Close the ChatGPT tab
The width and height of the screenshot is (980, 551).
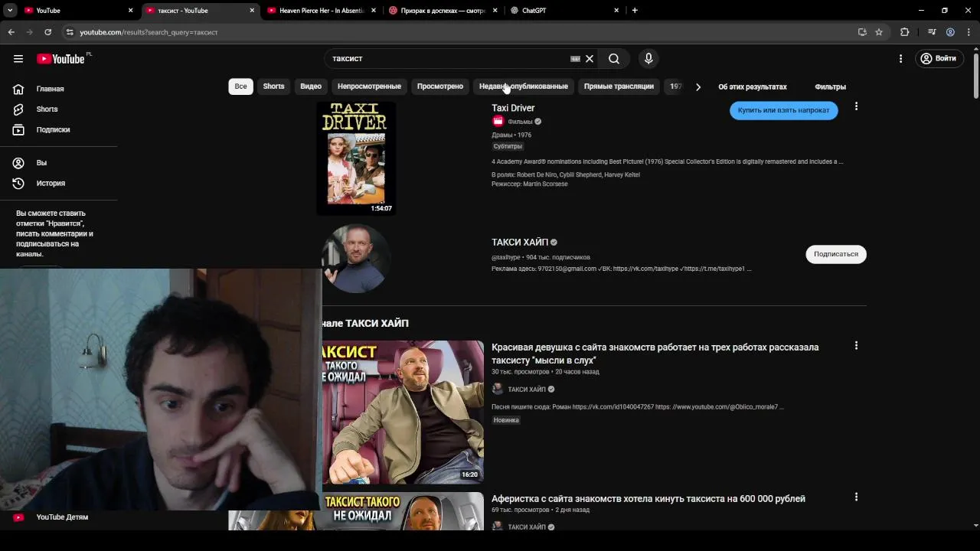click(616, 11)
